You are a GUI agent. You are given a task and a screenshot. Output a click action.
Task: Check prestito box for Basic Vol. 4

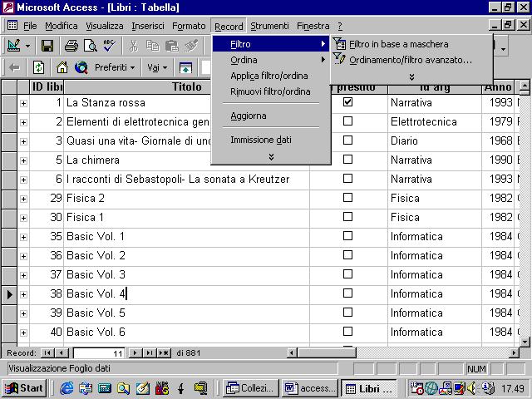tap(347, 293)
